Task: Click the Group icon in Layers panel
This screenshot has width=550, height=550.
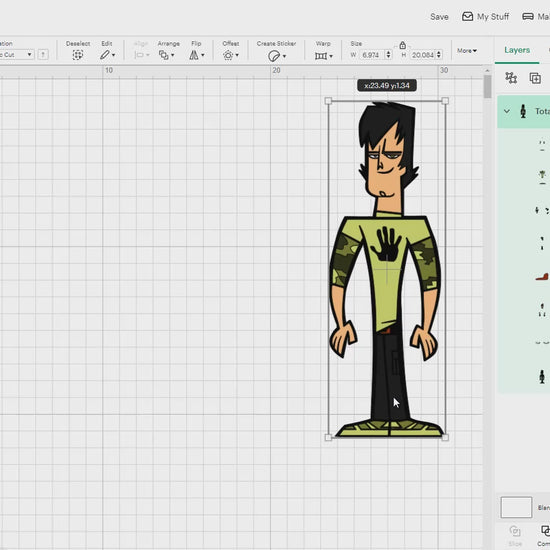Action: pyautogui.click(x=511, y=78)
